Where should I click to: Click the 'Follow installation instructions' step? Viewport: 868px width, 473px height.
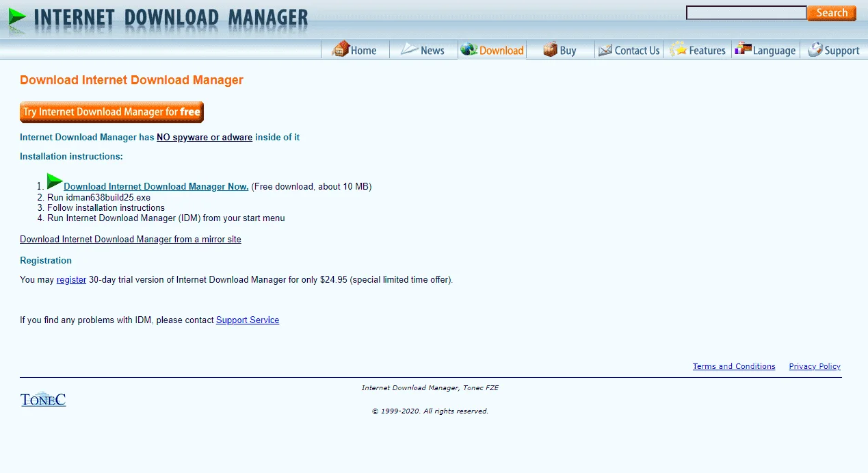(x=106, y=207)
